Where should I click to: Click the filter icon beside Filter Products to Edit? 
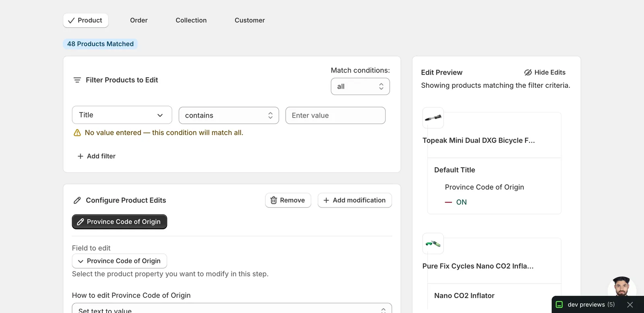tap(77, 80)
